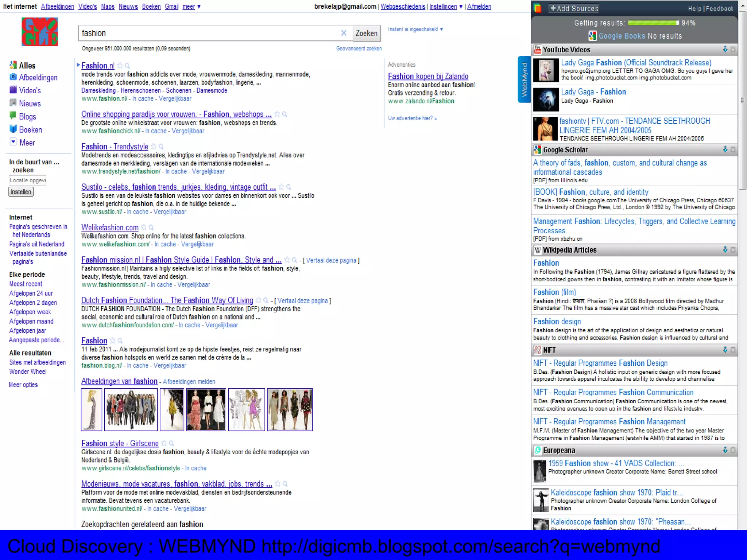The height and width of the screenshot is (560, 747).
Task: Select Nieuws in the left sidebar
Action: tap(30, 103)
